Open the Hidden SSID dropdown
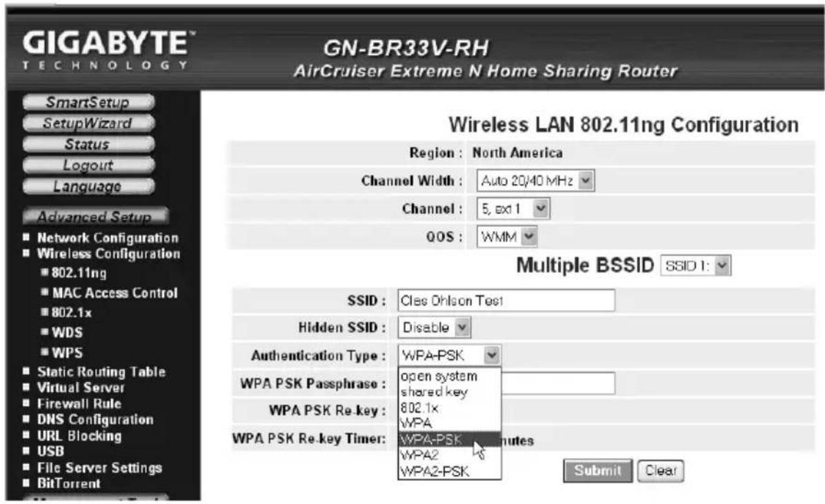This screenshot has width=825, height=504. point(434,327)
